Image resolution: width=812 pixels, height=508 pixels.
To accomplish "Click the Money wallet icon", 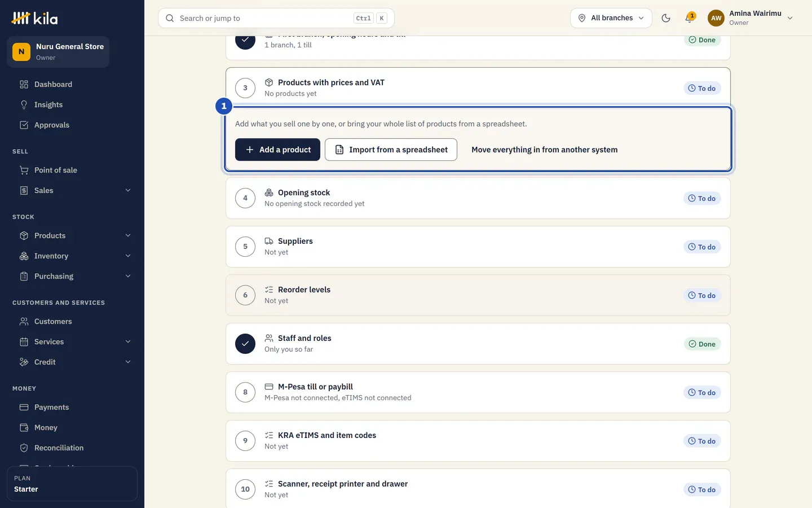I will click(24, 428).
